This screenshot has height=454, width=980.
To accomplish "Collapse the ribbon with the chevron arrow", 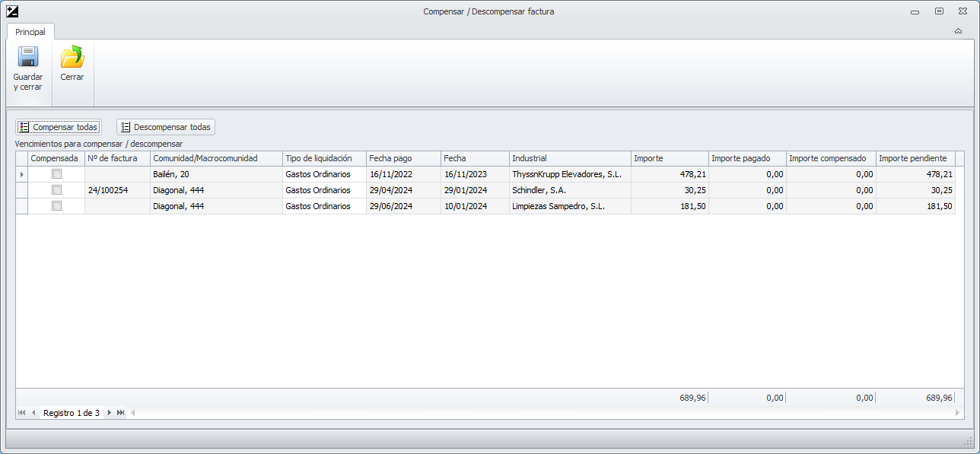I will coord(958,32).
